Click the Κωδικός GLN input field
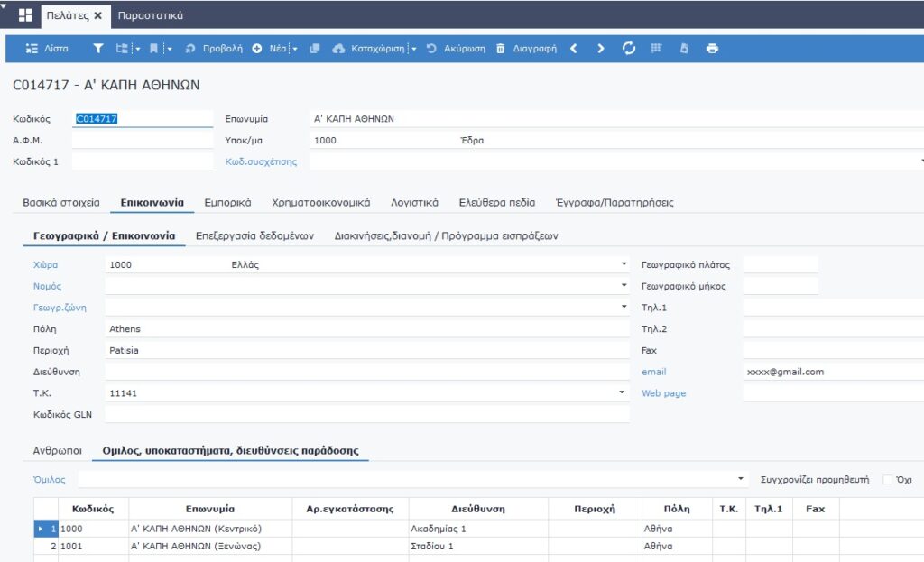 367,414
